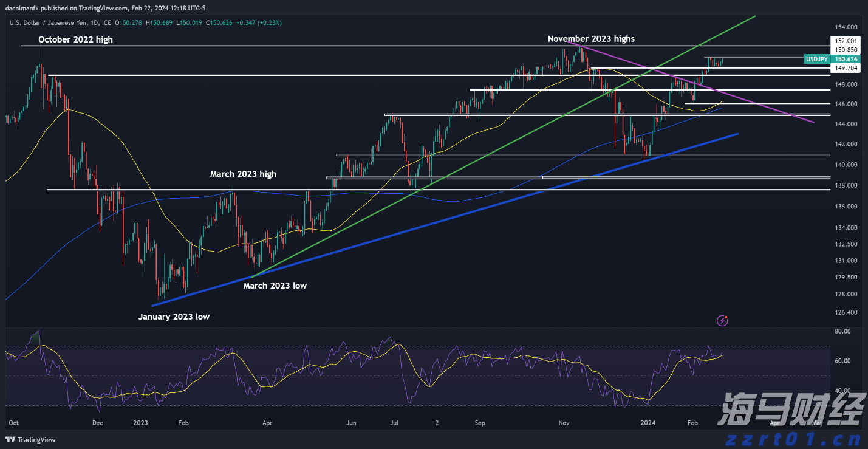Click the 'Nov' marker on the time axis
Image resolution: width=868 pixels, height=449 pixels.
(x=563, y=422)
